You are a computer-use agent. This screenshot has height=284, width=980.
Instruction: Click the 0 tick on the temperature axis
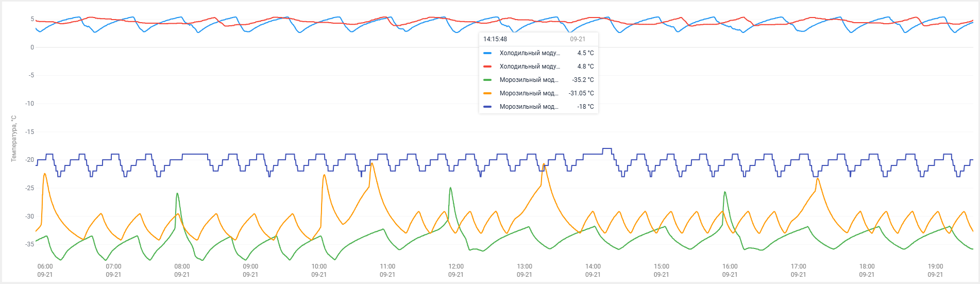(32, 47)
